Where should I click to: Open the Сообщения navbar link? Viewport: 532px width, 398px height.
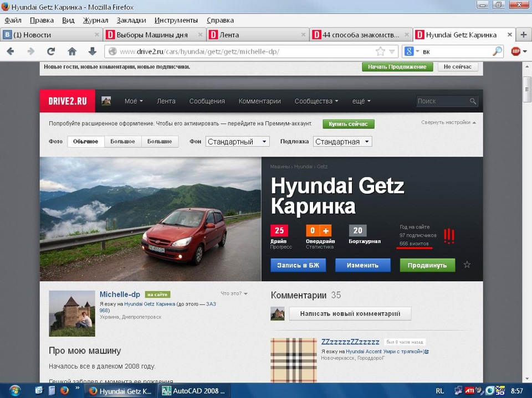207,101
